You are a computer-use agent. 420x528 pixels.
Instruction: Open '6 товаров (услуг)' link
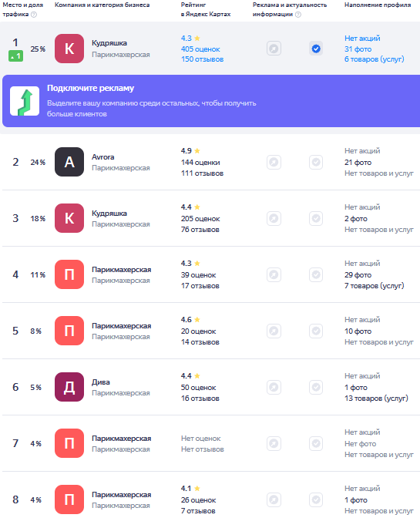pyautogui.click(x=375, y=59)
